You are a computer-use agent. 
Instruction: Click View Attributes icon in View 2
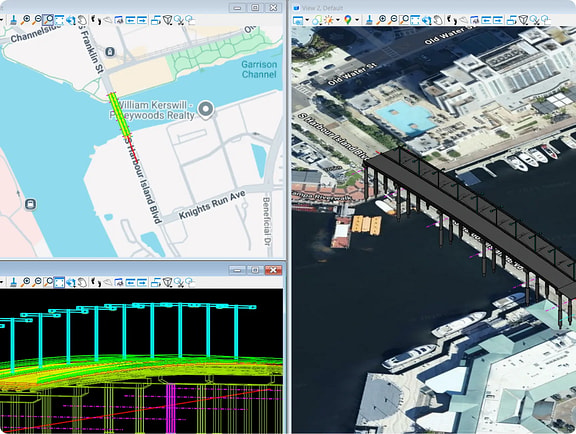(298, 20)
